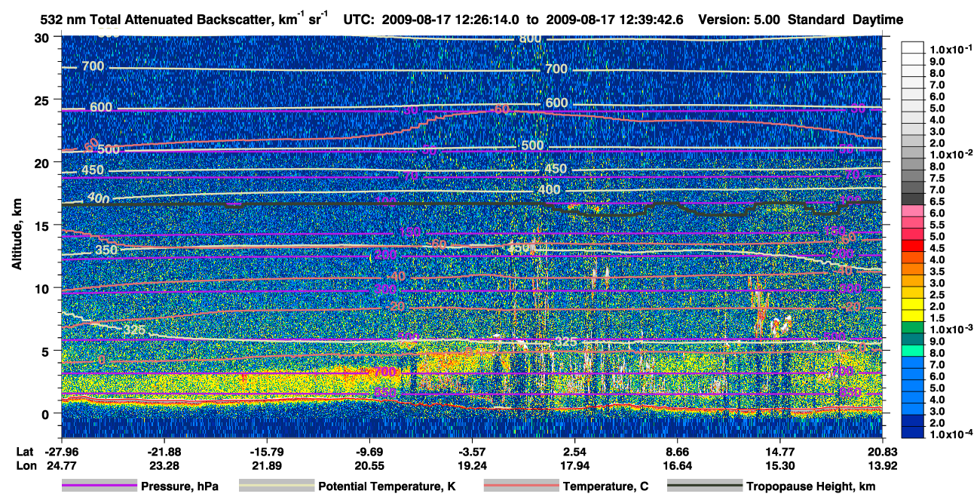Click the 'Temperature, C' legend label
This screenshot has width=980, height=503.
pyautogui.click(x=605, y=486)
